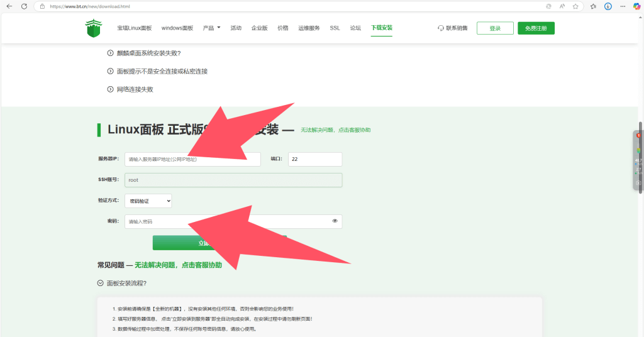
Task: Select the 下载安装 tab
Action: tap(382, 28)
